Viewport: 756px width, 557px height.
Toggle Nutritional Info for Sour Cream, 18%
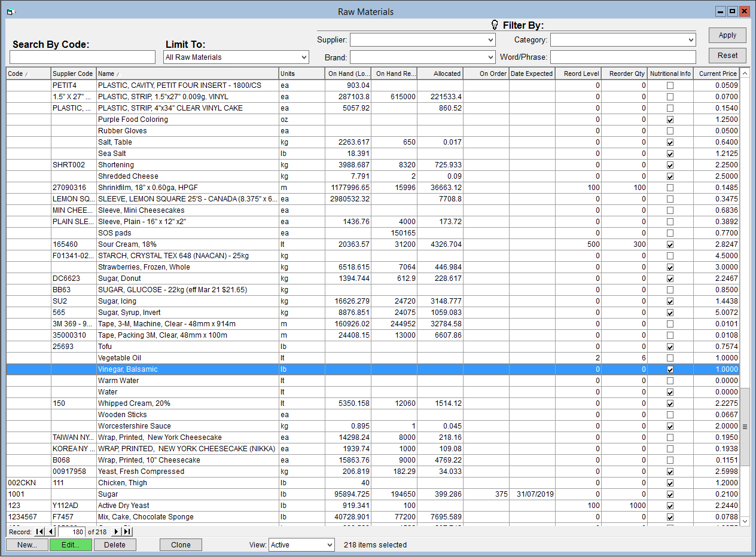click(670, 244)
